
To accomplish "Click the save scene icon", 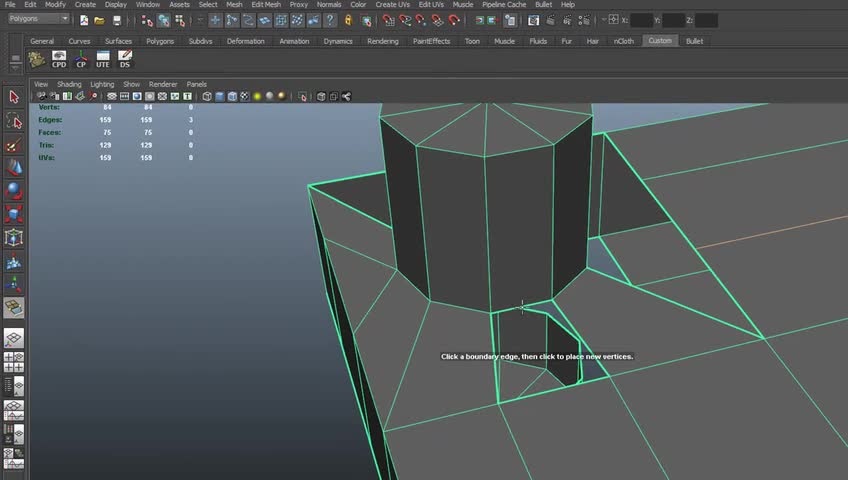I will tap(117, 20).
